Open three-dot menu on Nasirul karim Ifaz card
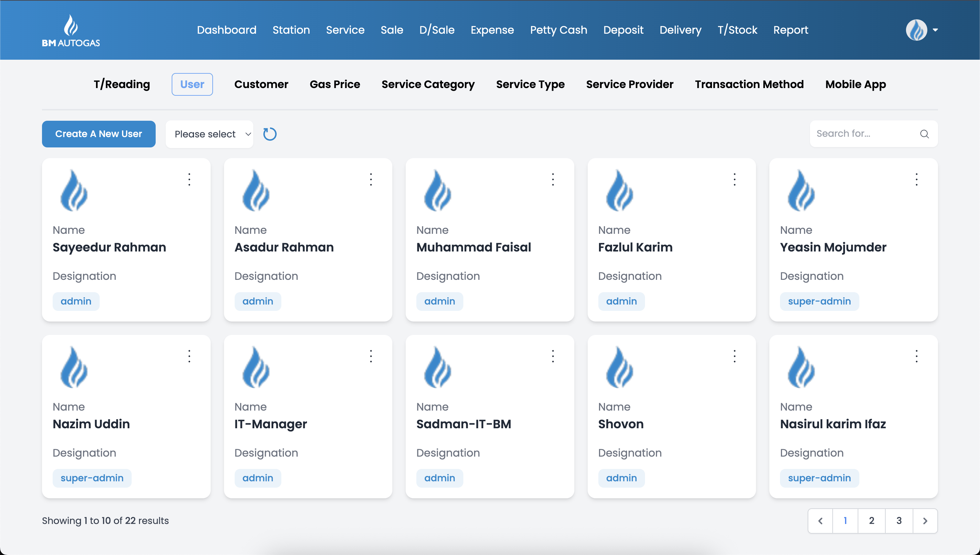 916,356
